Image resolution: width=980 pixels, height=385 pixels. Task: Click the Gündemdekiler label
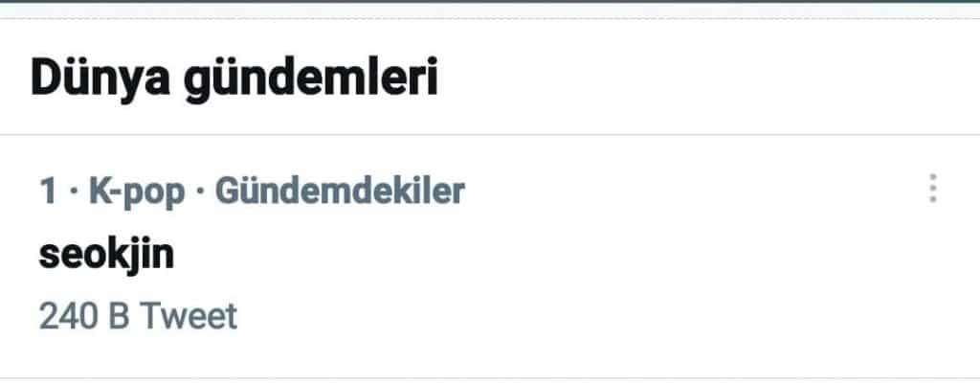[x=340, y=191]
